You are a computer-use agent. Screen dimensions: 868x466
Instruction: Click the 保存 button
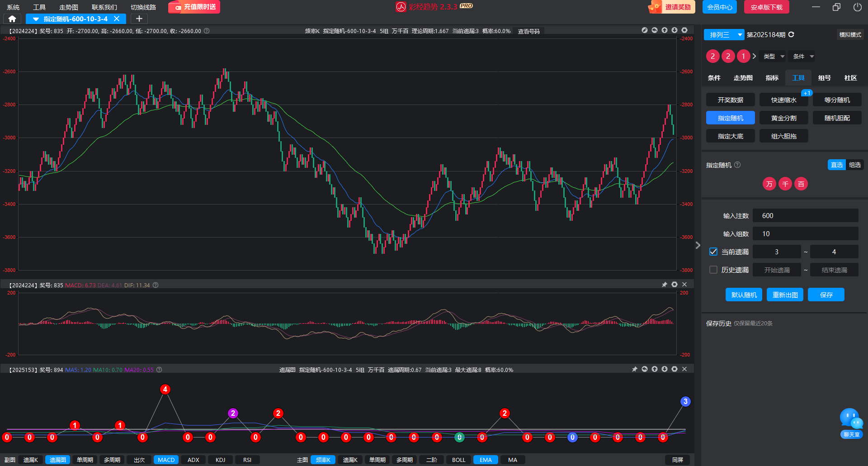[x=826, y=295]
